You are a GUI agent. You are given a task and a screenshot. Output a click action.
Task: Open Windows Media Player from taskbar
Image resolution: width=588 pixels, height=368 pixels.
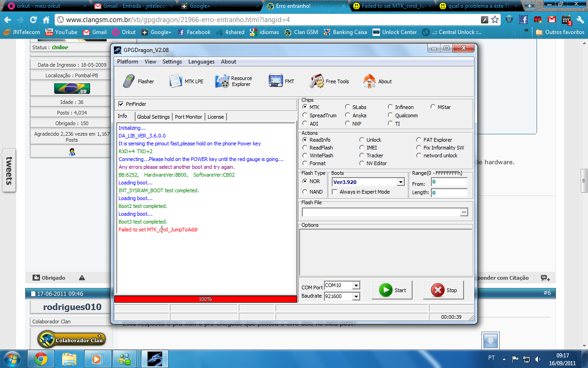tap(97, 358)
